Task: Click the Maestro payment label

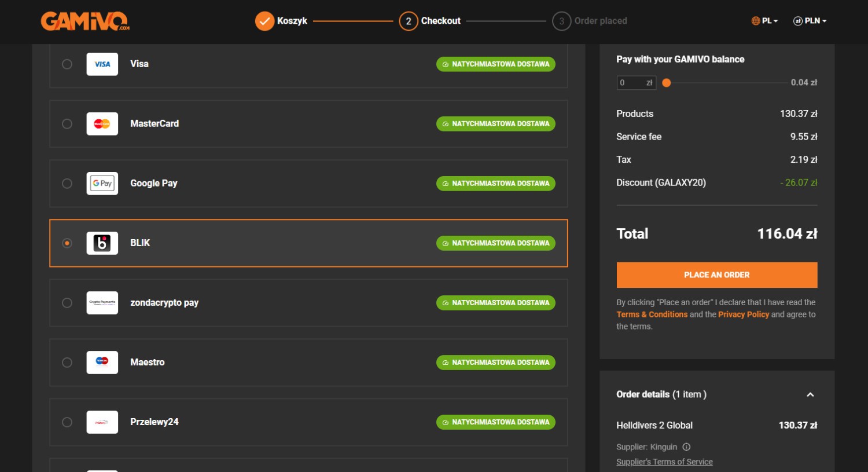Action: 148,363
